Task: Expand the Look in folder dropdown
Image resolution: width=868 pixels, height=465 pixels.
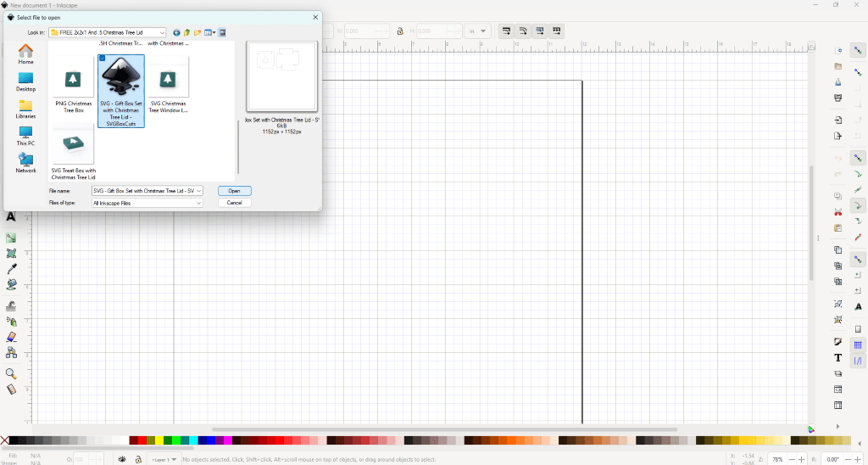Action: pyautogui.click(x=161, y=33)
